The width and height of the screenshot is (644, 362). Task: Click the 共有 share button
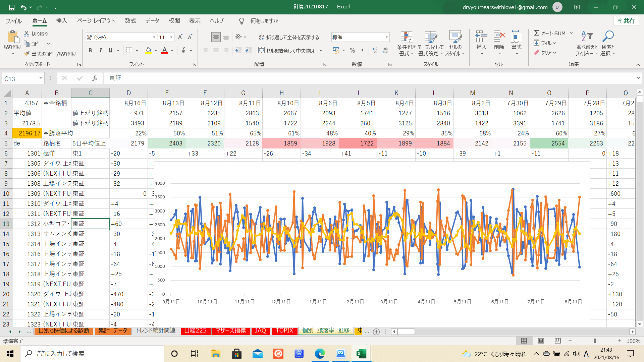(x=626, y=21)
